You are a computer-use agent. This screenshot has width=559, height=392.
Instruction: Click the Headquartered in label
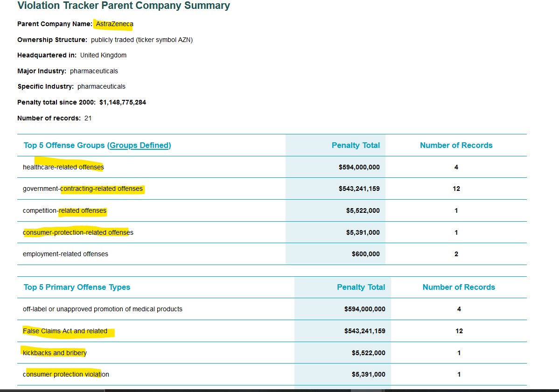47,55
